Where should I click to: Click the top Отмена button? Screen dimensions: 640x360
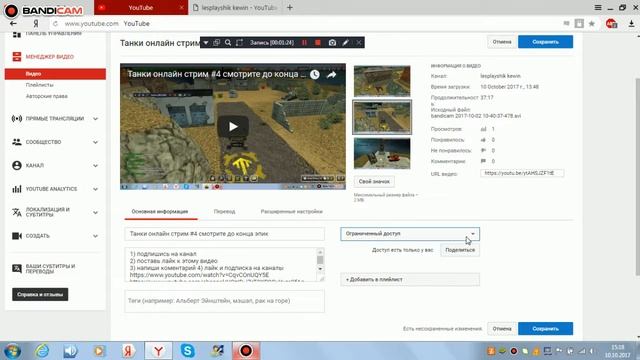(x=502, y=42)
